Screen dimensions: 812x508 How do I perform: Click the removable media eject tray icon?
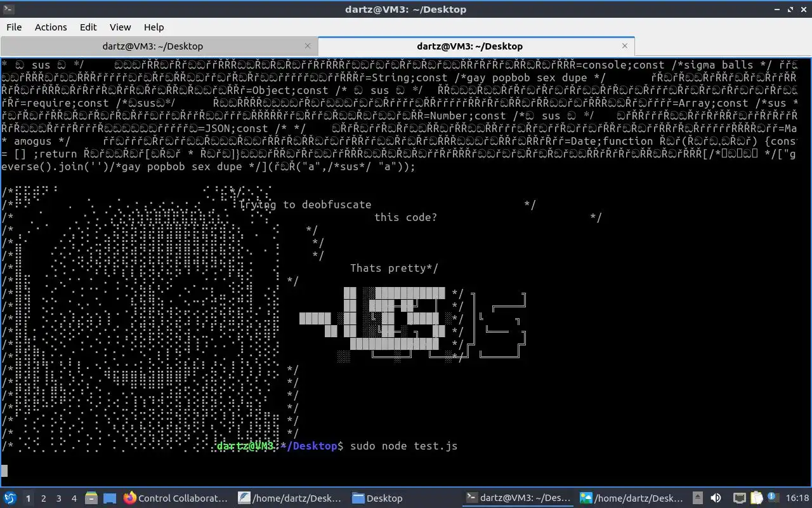point(698,498)
